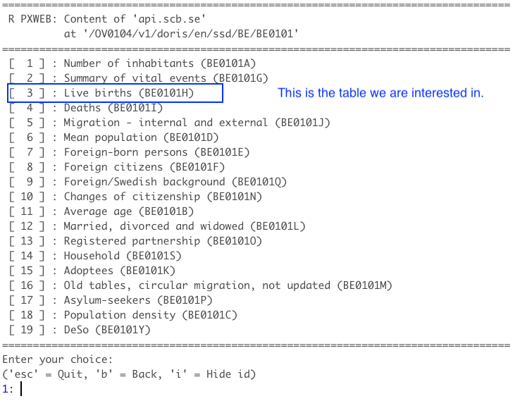Click the choice input prompt cursor
Image resolution: width=532 pixels, height=401 pixels.
point(22,388)
